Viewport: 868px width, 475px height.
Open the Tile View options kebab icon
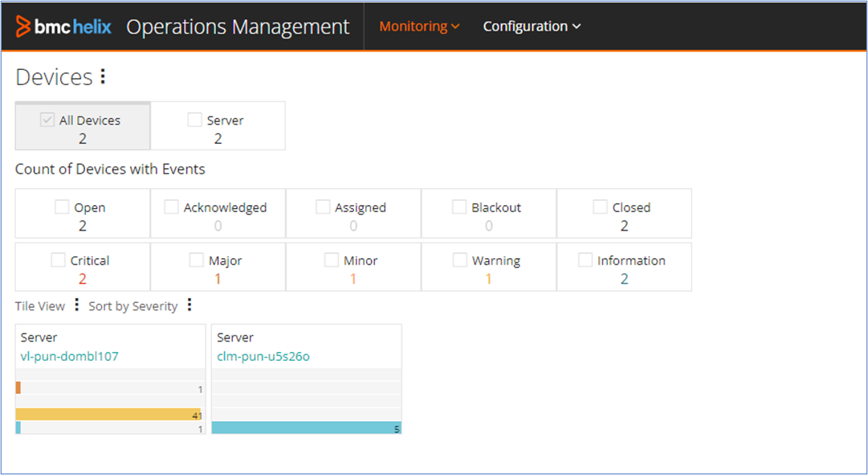pos(77,305)
